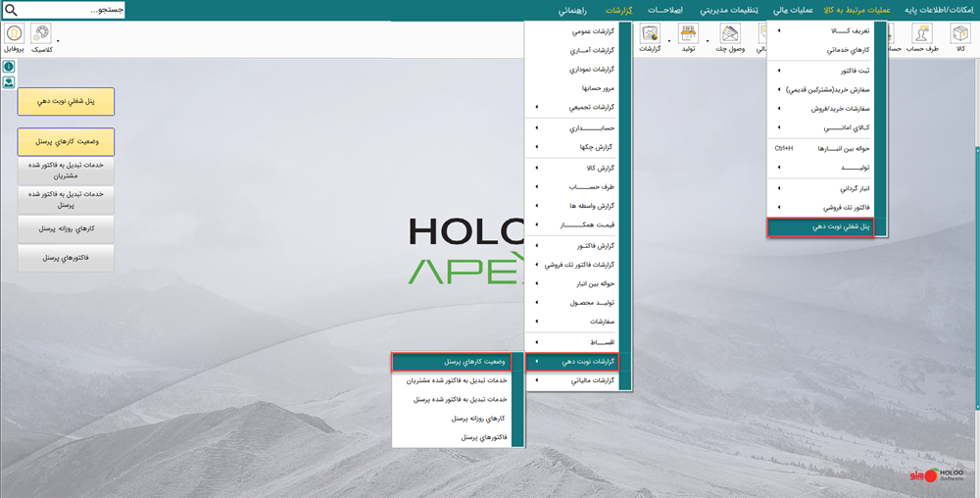The image size is (980, 498).
Task: Expand گزارش کالا submenu
Action: (x=571, y=168)
